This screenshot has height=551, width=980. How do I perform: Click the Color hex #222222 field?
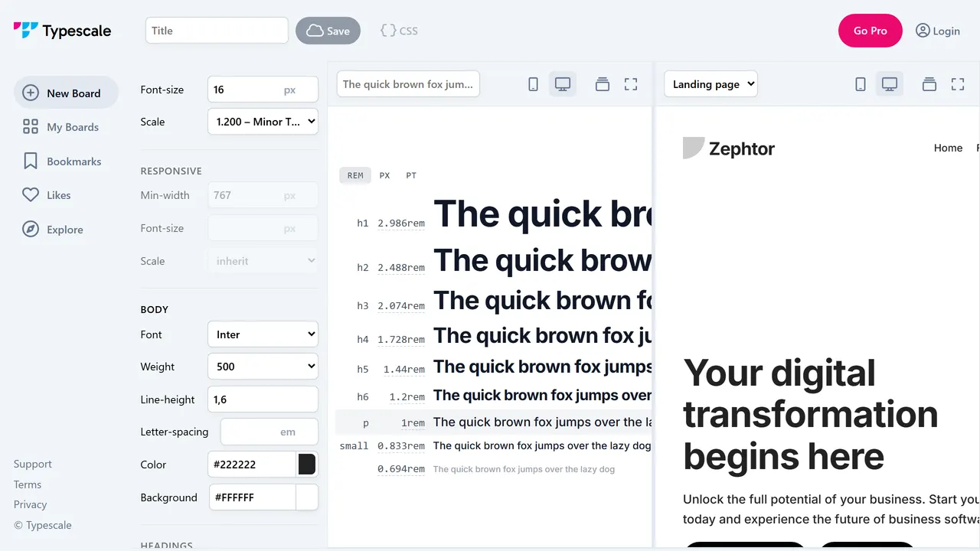[252, 465]
